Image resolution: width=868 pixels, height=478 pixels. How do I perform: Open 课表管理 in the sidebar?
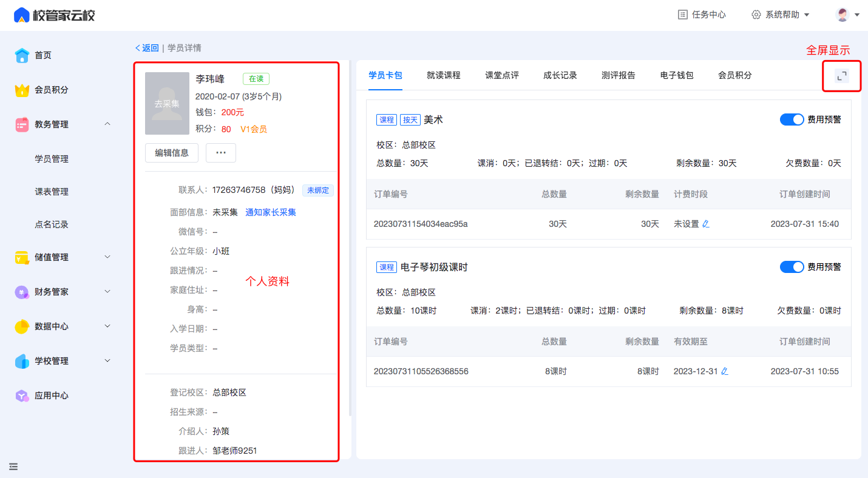point(52,192)
